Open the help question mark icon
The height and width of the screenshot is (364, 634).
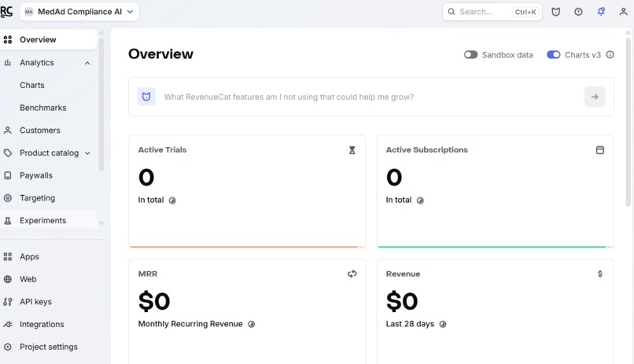[x=579, y=12]
